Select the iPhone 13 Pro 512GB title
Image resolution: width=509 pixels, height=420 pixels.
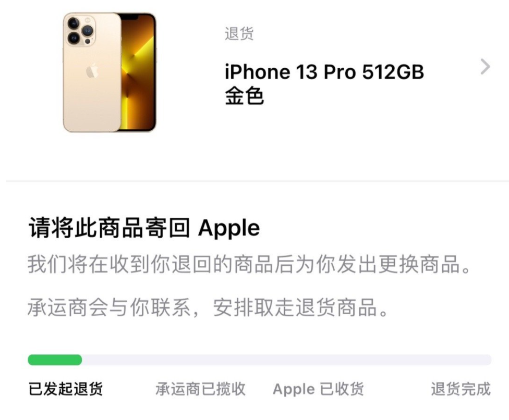(324, 72)
